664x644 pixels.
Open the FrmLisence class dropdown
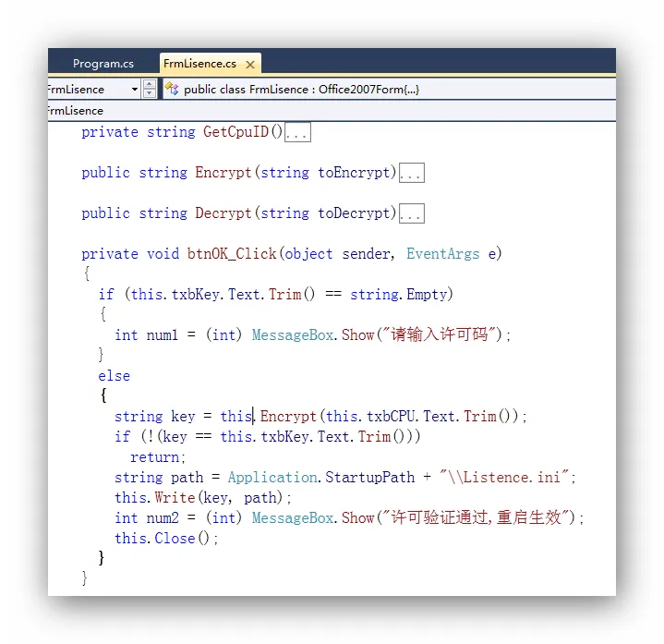pos(135,89)
